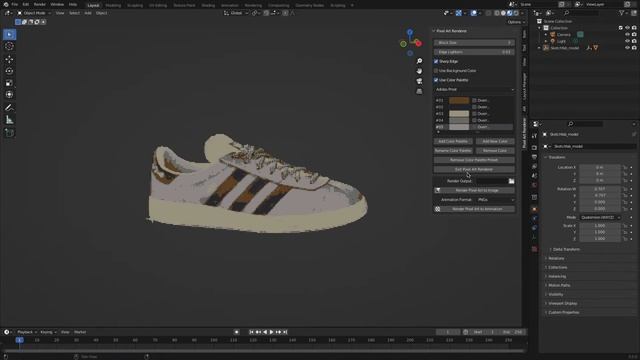Image resolution: width=640 pixels, height=360 pixels.
Task: Open the Render properties tab icon
Action: [534, 147]
